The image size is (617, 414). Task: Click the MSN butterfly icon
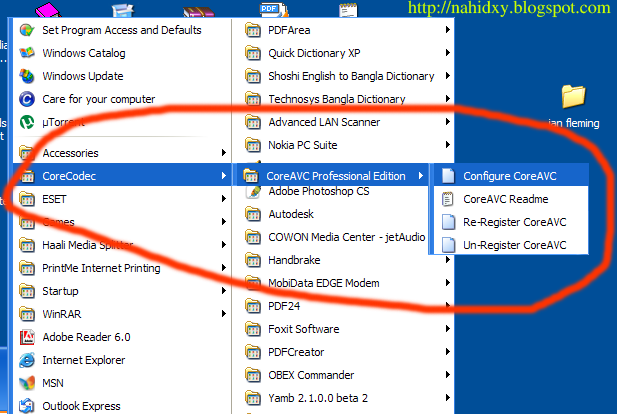click(x=27, y=383)
